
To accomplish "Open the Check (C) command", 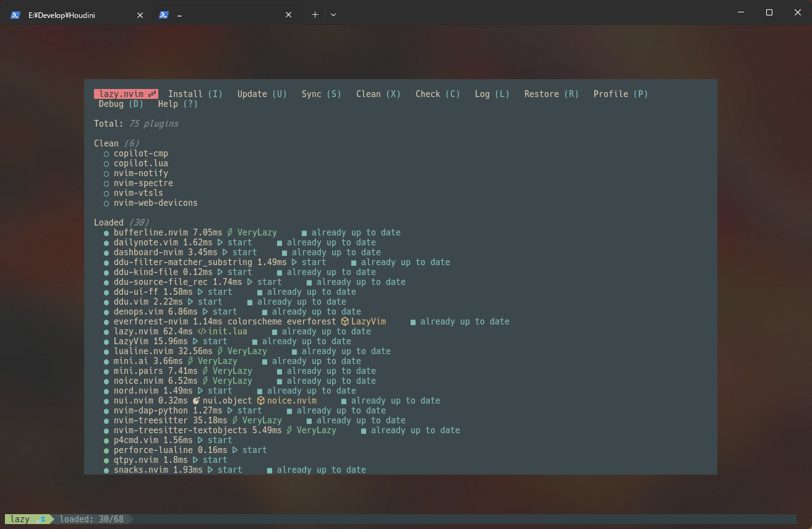I will (x=438, y=94).
